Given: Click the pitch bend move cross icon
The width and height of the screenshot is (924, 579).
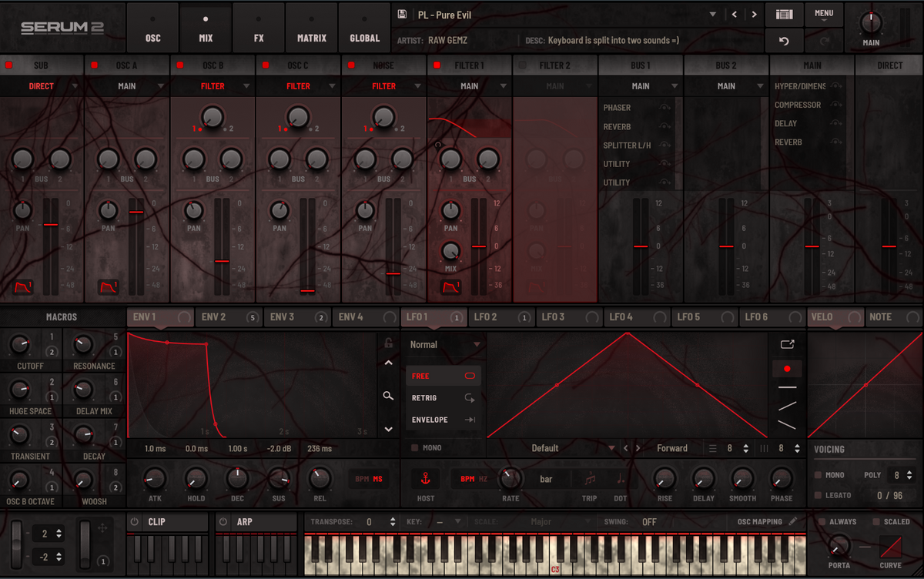Looking at the screenshot, I should pos(102,528).
